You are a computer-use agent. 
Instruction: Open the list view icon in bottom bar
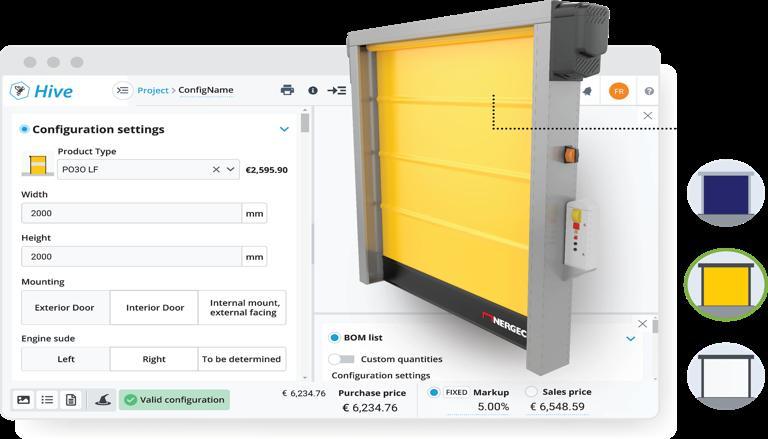pyautogui.click(x=48, y=400)
